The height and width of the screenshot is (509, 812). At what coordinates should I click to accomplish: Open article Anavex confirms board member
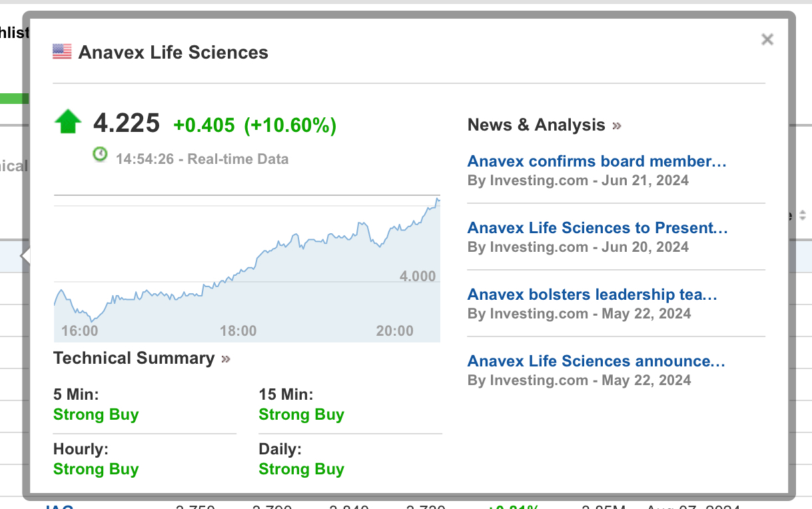coord(597,161)
